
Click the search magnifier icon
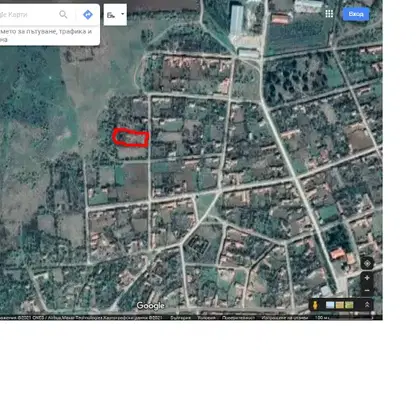pos(63,14)
